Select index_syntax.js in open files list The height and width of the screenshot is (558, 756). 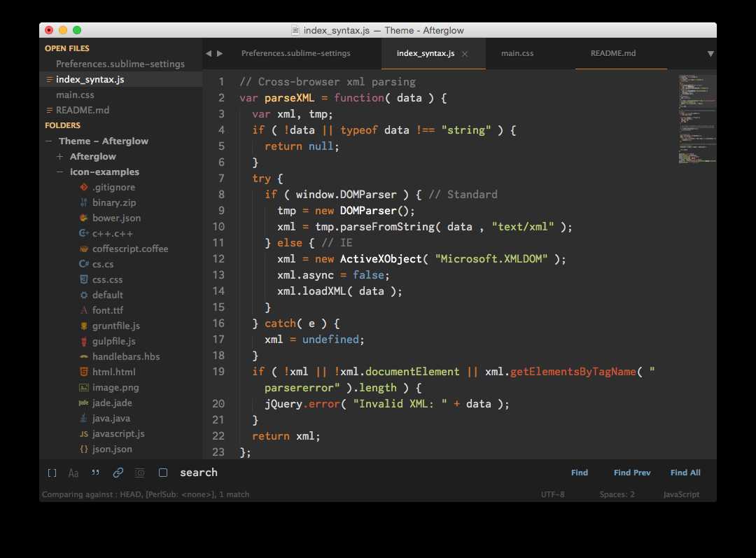pos(121,80)
